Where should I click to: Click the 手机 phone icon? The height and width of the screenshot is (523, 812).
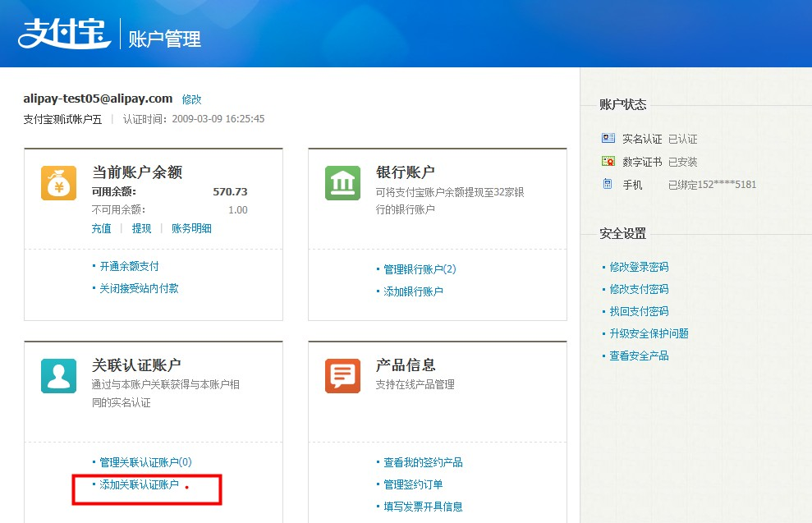coord(608,184)
